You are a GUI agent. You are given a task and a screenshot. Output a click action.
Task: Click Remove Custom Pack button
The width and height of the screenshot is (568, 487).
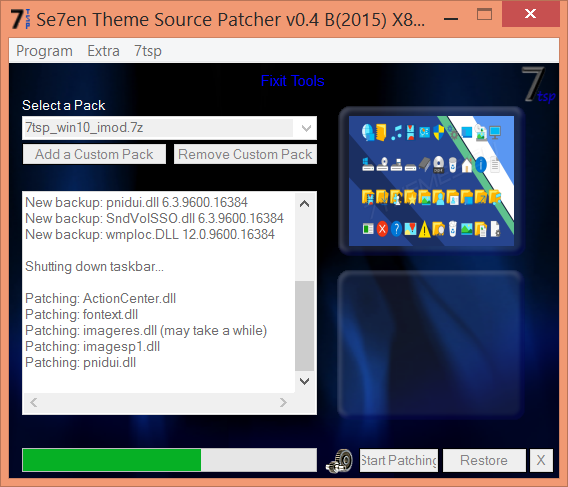[245, 154]
